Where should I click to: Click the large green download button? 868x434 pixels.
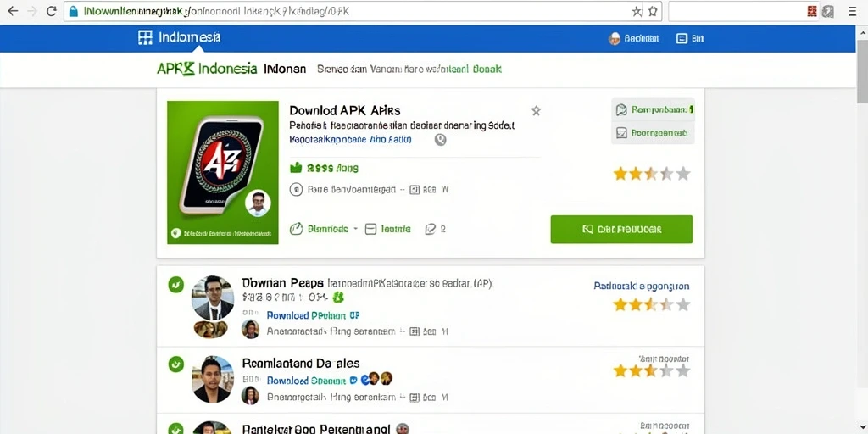tap(621, 229)
